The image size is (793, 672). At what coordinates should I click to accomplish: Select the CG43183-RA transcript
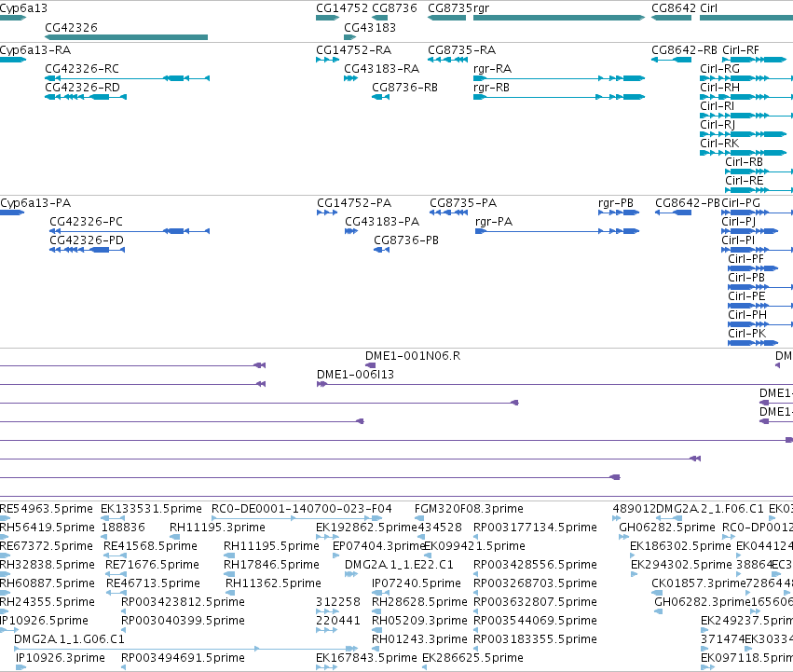(351, 78)
